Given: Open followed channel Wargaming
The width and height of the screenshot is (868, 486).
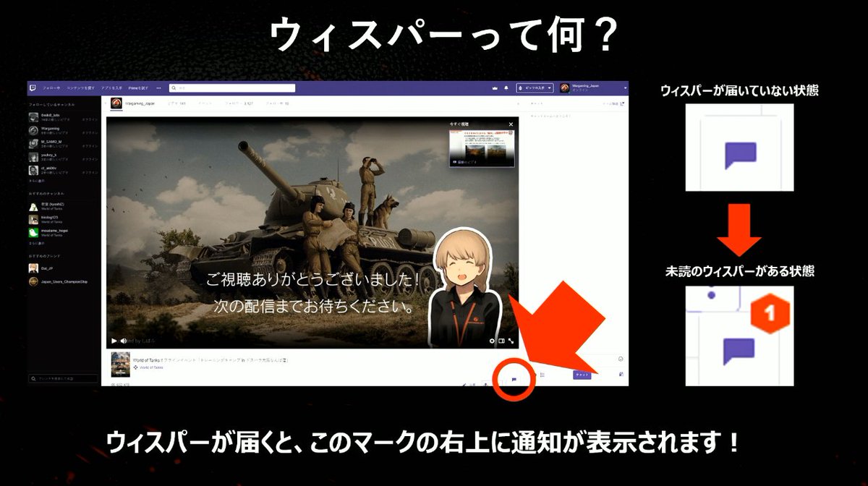Looking at the screenshot, I should (64, 131).
